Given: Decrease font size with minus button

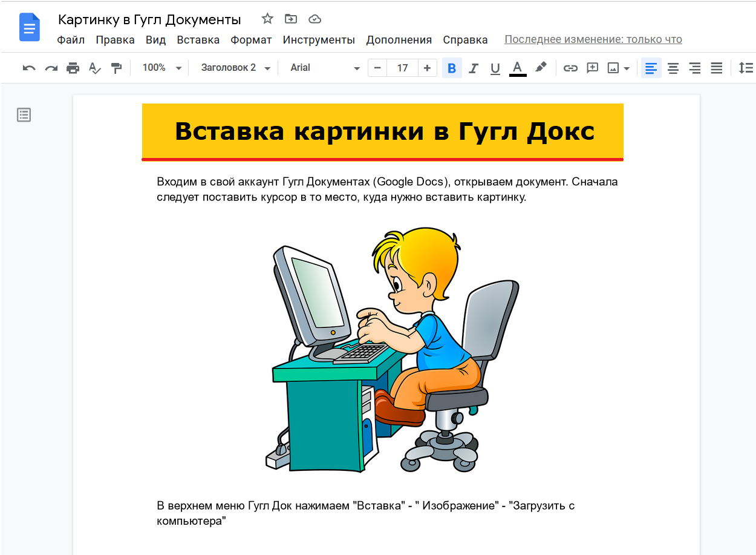Looking at the screenshot, I should click(377, 68).
